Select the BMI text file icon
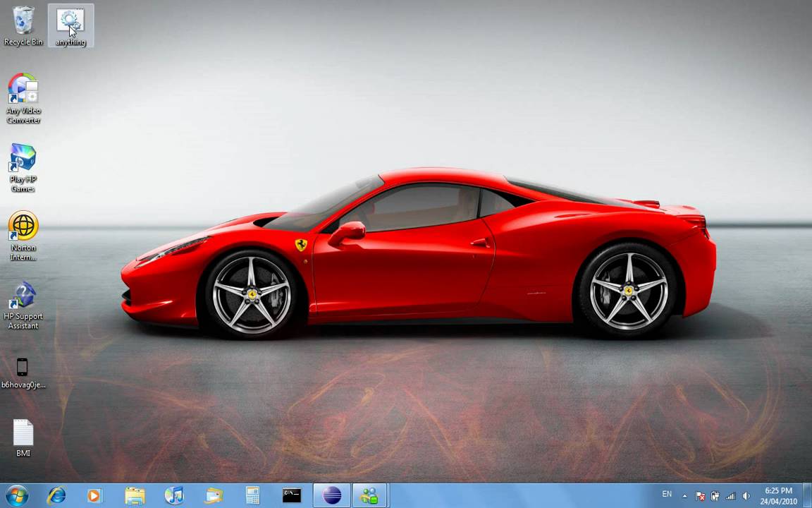 click(23, 438)
